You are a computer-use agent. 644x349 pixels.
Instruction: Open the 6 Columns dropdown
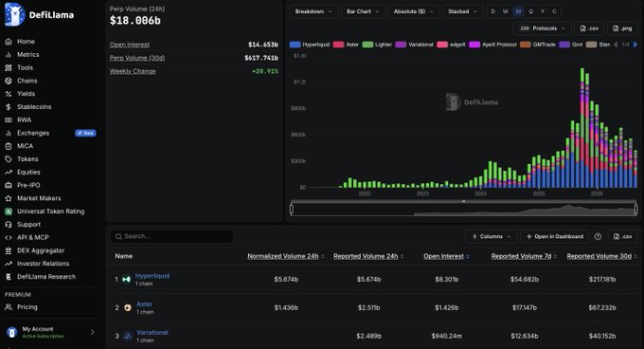pos(492,237)
